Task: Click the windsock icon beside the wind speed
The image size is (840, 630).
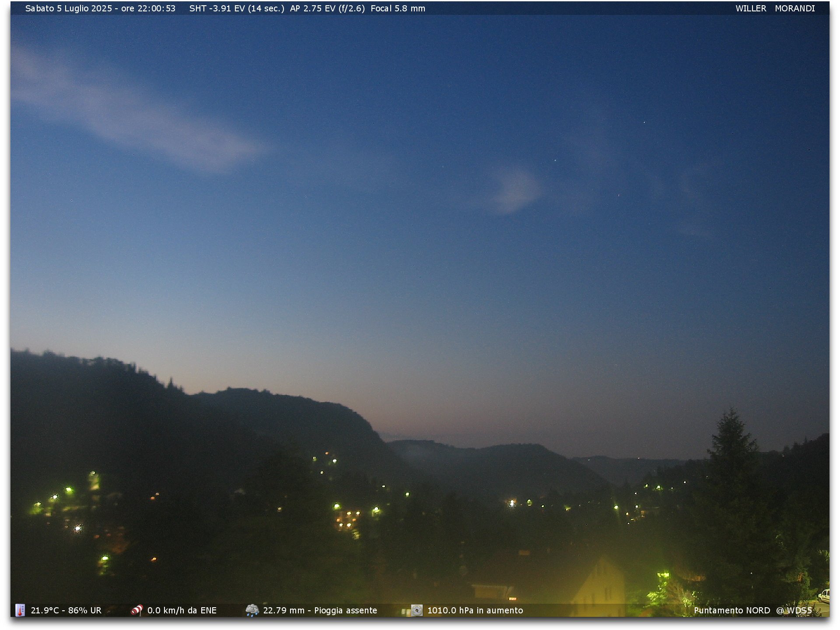Action: click(x=137, y=610)
